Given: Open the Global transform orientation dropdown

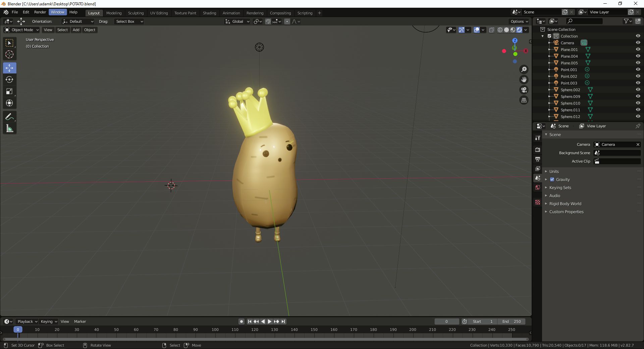Looking at the screenshot, I should pos(237,21).
